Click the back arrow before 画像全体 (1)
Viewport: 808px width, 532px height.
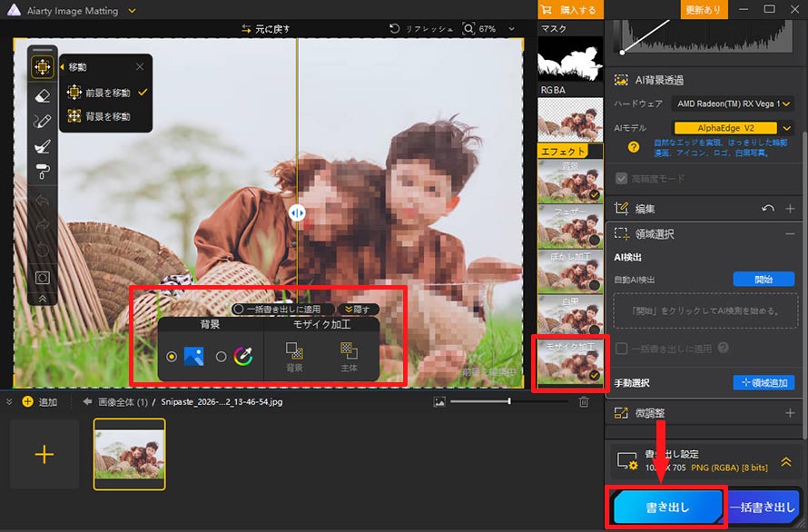point(87,401)
